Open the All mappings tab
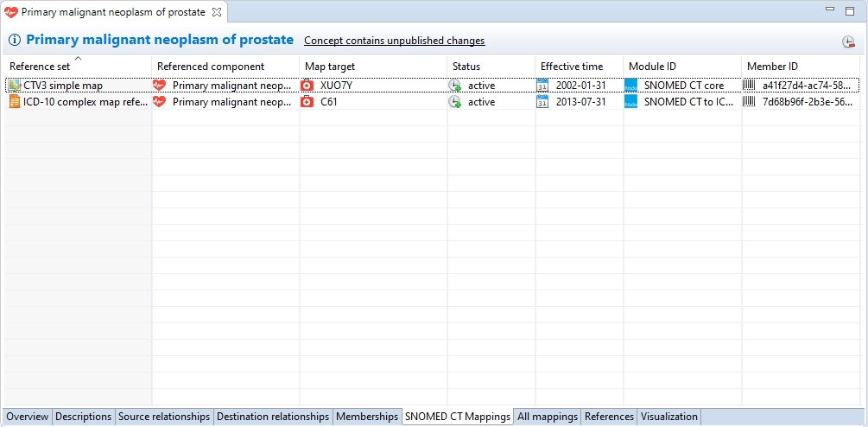Image resolution: width=868 pixels, height=427 pixels. click(x=547, y=417)
